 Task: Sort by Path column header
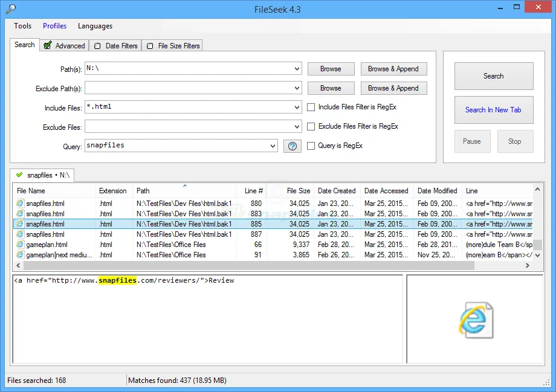184,191
